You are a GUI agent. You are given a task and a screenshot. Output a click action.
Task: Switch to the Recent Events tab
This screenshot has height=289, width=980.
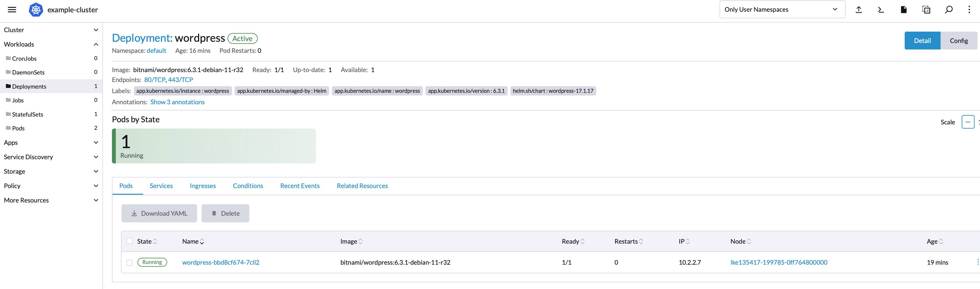(300, 185)
